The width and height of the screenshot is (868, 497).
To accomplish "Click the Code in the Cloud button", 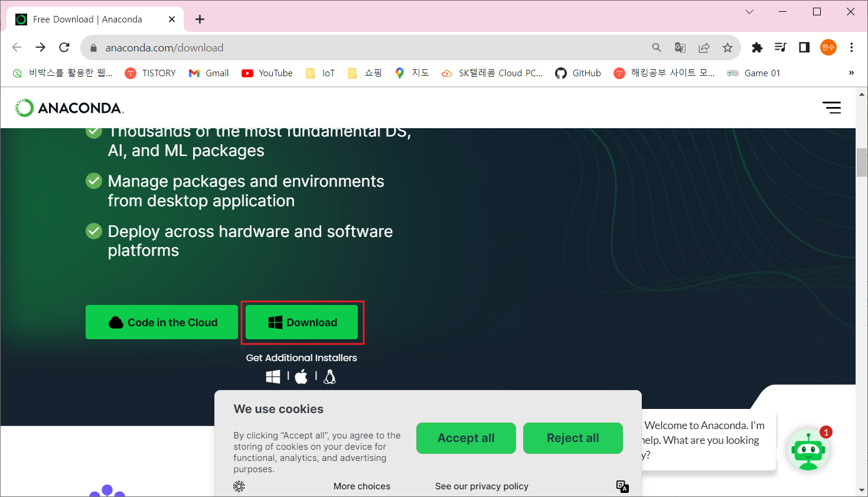I will (162, 322).
